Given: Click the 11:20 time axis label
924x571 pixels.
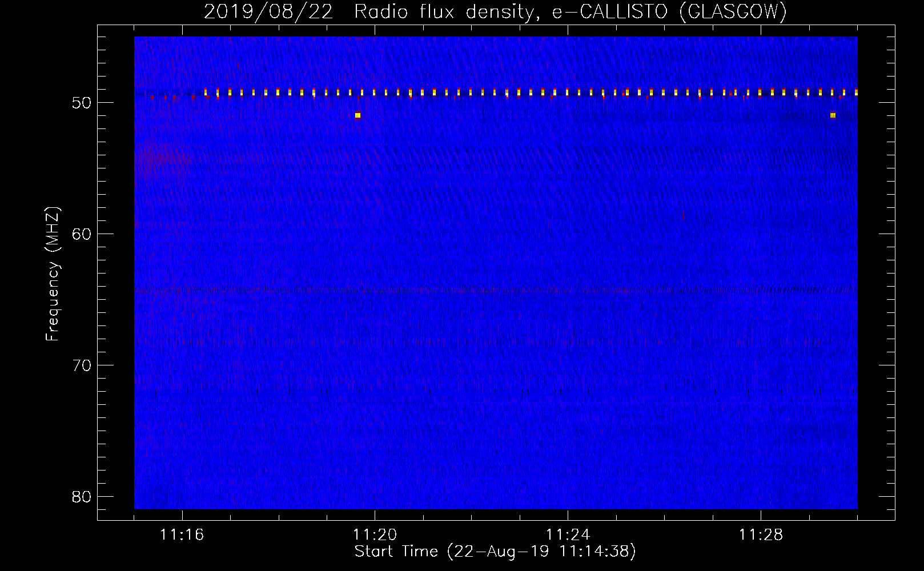Looking at the screenshot, I should pos(375,535).
